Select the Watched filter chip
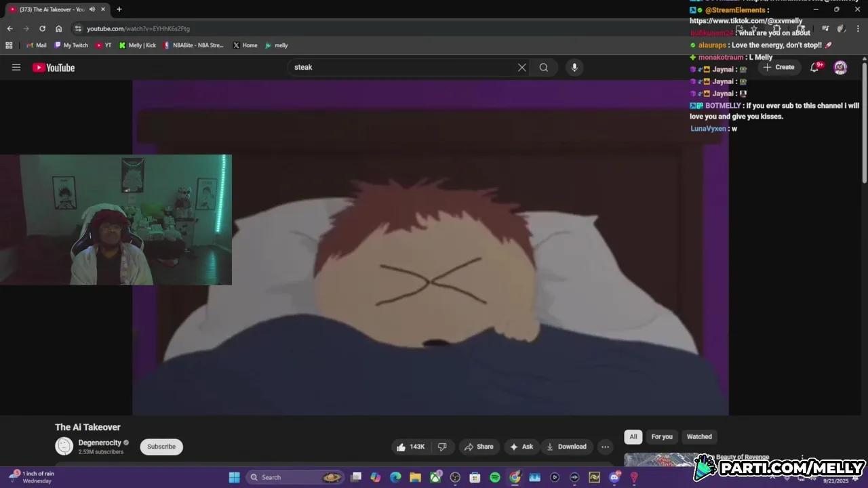This screenshot has width=868, height=488. pos(699,436)
